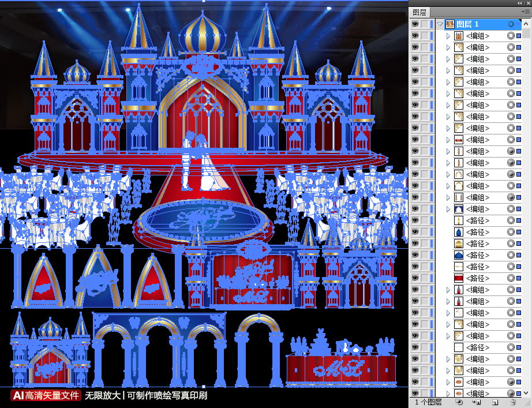Viewport: 532px width, 408px height.
Task: Toggle lock box for castle-thumbnail 编组 row
Action: (x=425, y=36)
